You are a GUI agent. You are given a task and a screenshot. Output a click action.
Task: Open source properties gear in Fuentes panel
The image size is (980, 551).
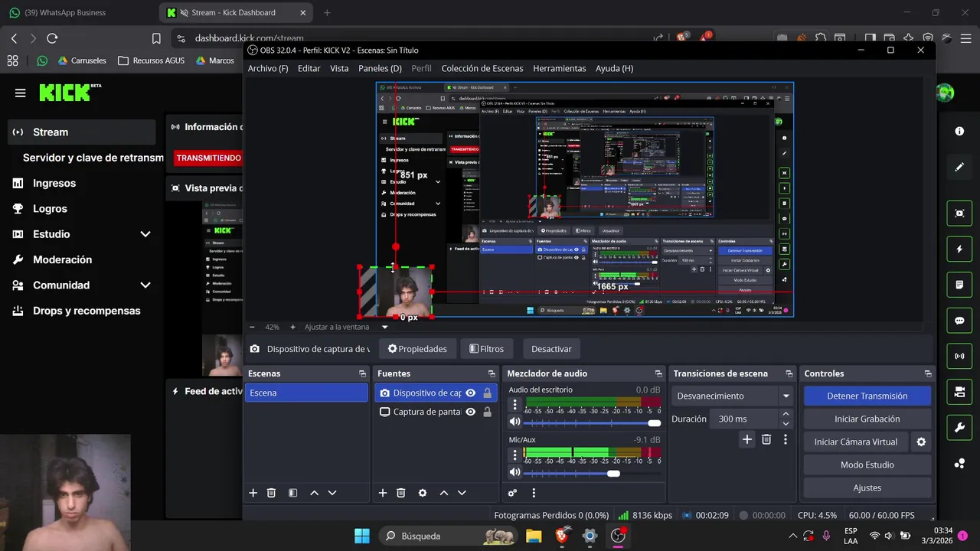pyautogui.click(x=422, y=493)
